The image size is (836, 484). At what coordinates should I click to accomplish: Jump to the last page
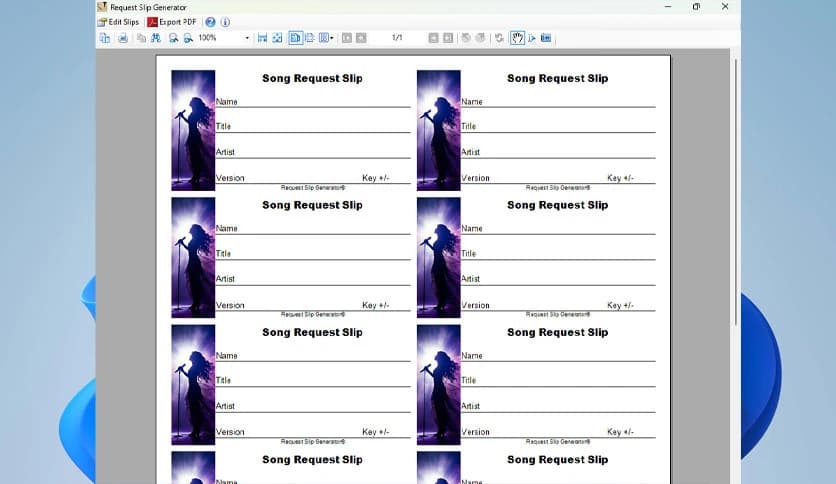click(448, 38)
